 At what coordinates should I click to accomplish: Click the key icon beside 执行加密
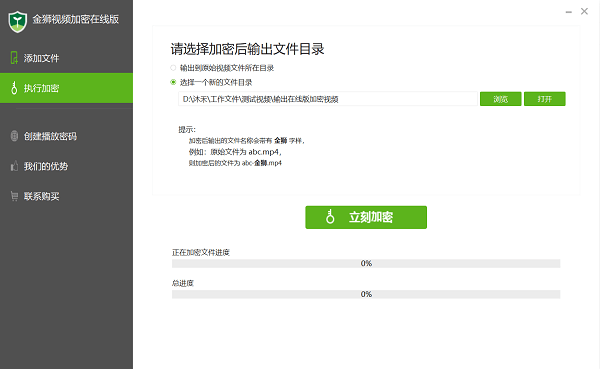tap(14, 88)
